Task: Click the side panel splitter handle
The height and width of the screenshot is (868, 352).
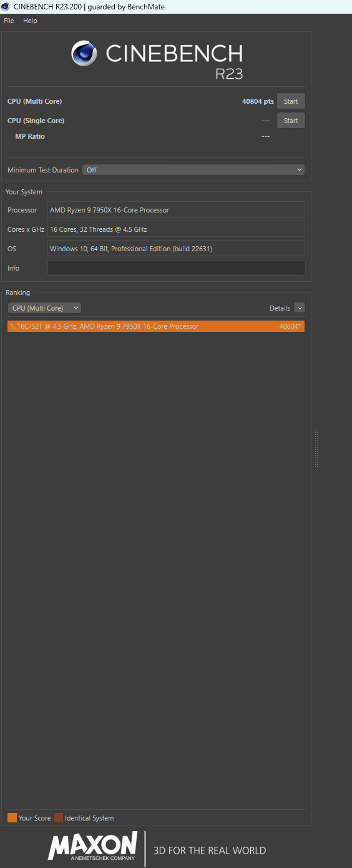Action: click(x=316, y=448)
